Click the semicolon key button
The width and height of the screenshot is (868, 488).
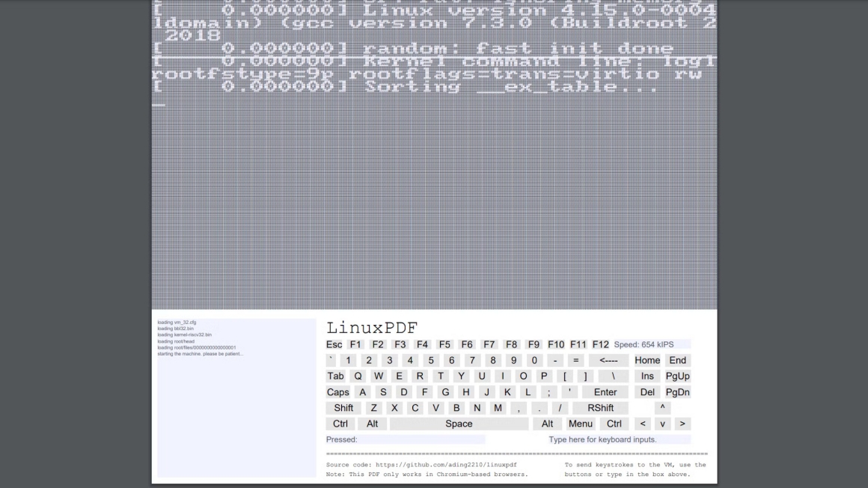click(x=548, y=392)
